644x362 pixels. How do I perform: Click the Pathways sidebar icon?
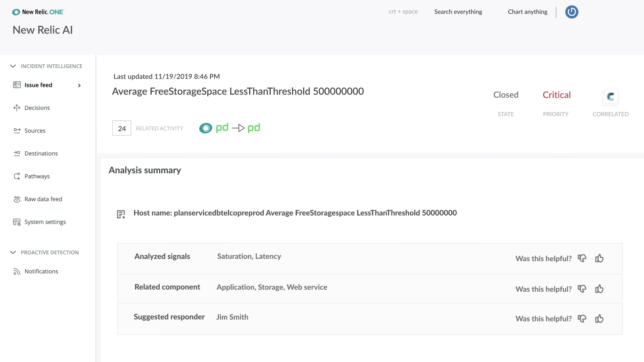17,176
